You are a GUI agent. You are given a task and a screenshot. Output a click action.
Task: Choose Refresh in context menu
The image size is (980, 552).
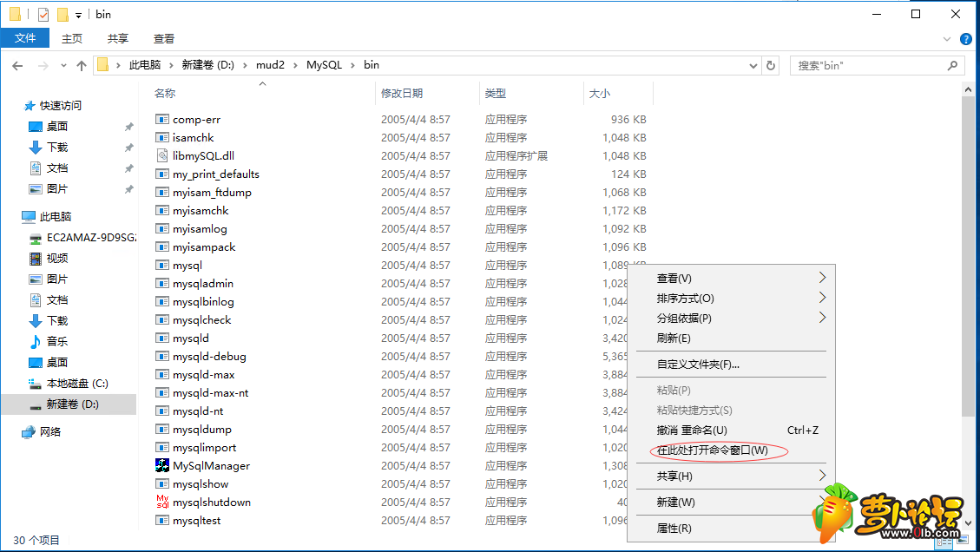pos(731,338)
